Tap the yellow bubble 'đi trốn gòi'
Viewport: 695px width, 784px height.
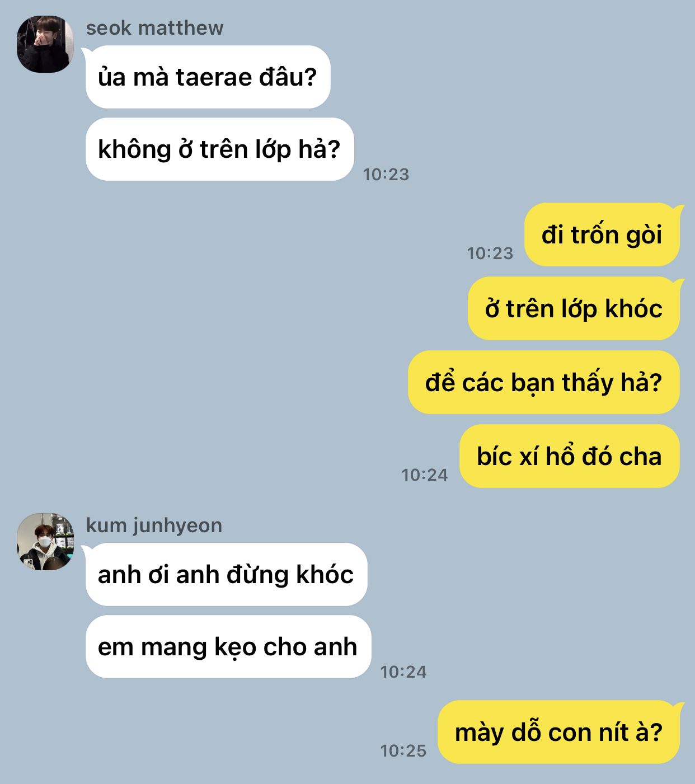(602, 235)
